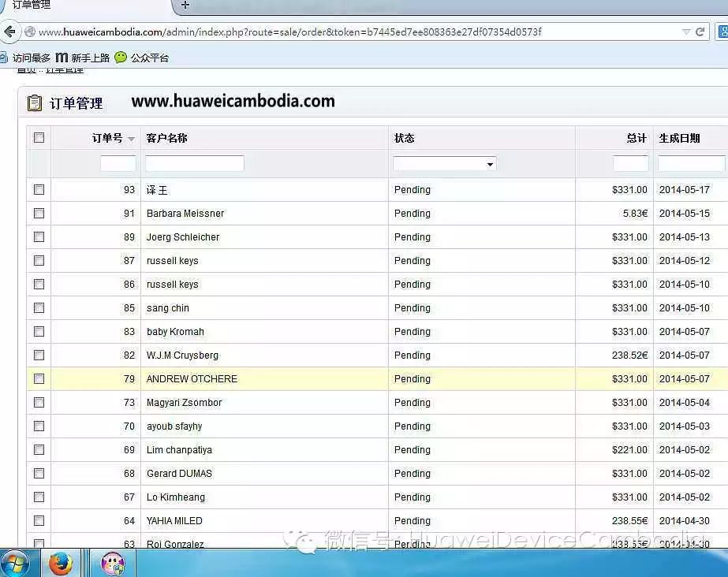The image size is (728, 577).
Task: Open the 新手上路 bookmark
Action: (x=83, y=58)
